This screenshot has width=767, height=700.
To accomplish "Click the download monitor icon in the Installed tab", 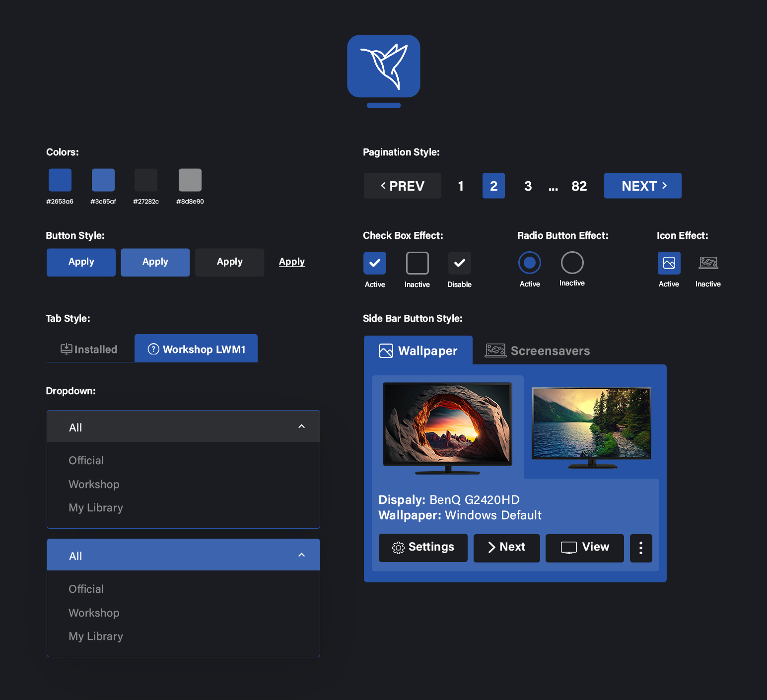I will click(66, 349).
